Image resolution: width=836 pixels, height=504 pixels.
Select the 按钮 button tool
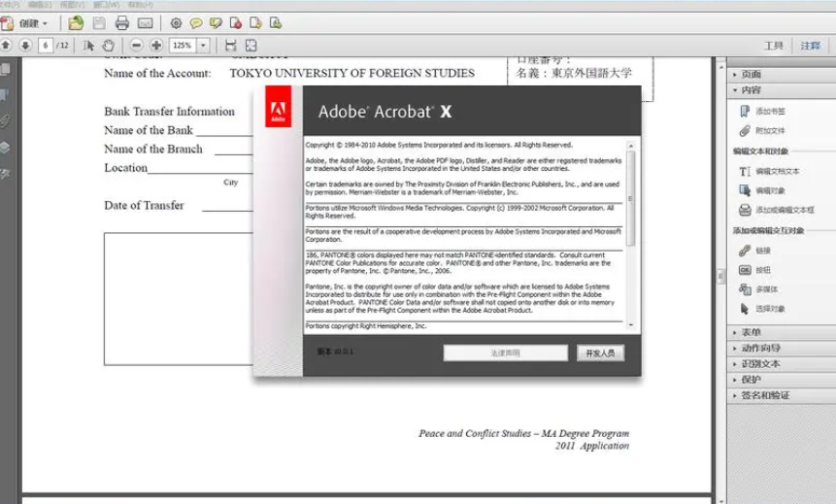755,270
